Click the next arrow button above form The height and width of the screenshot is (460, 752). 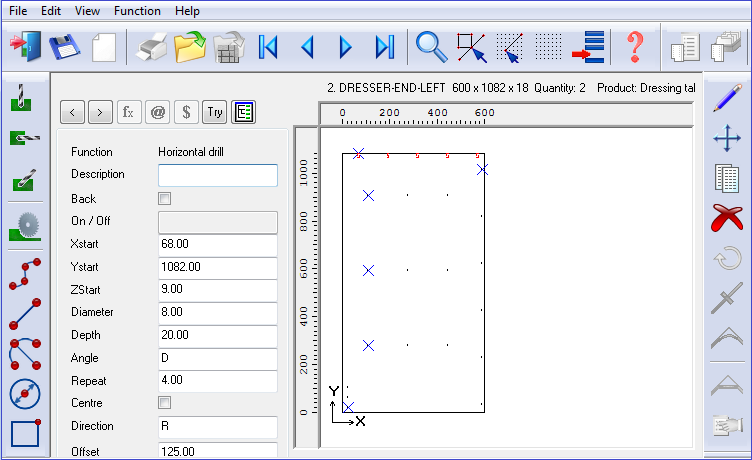click(x=100, y=112)
